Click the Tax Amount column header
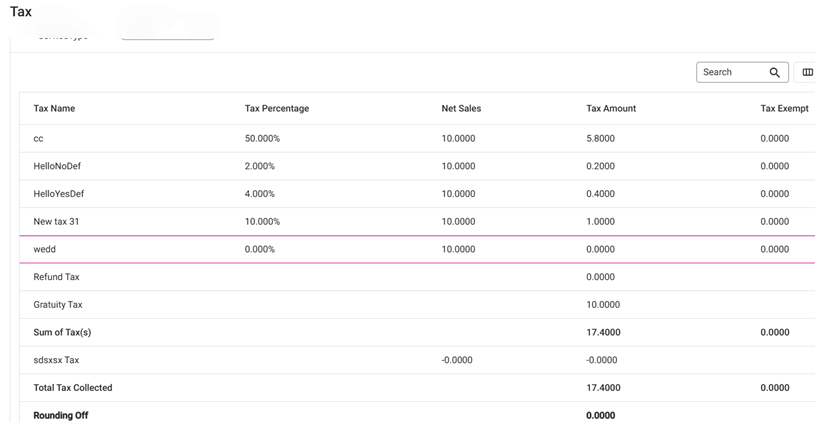The height and width of the screenshot is (422, 815). [610, 109]
